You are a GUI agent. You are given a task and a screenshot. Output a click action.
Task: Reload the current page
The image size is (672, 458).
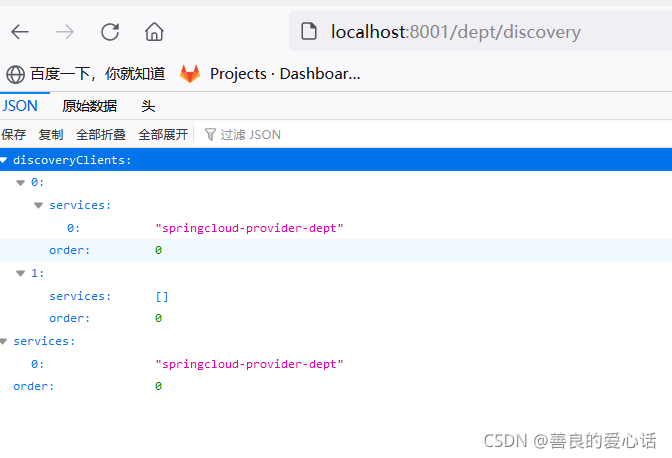tap(110, 32)
